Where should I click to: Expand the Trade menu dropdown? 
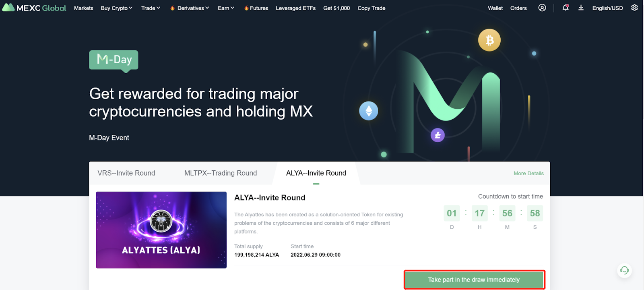point(151,8)
